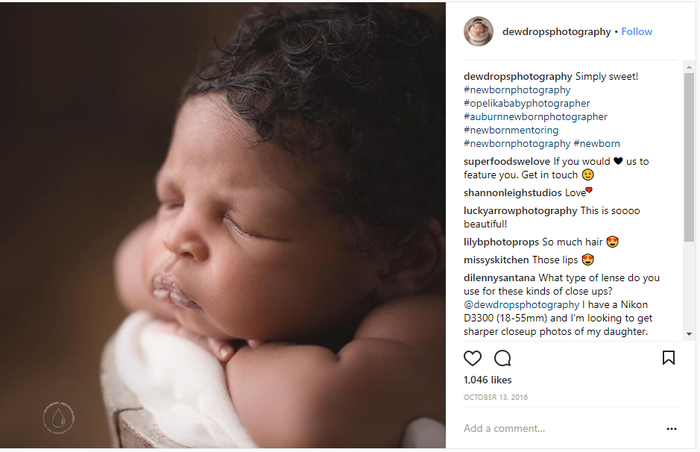Open the dewdropsphotography profile avatar

pos(479,32)
